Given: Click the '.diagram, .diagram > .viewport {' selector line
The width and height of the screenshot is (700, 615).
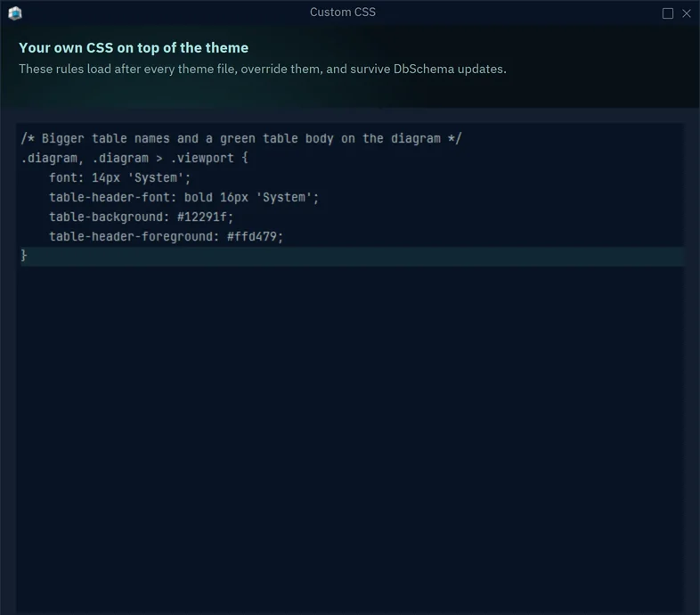Looking at the screenshot, I should click(134, 159).
